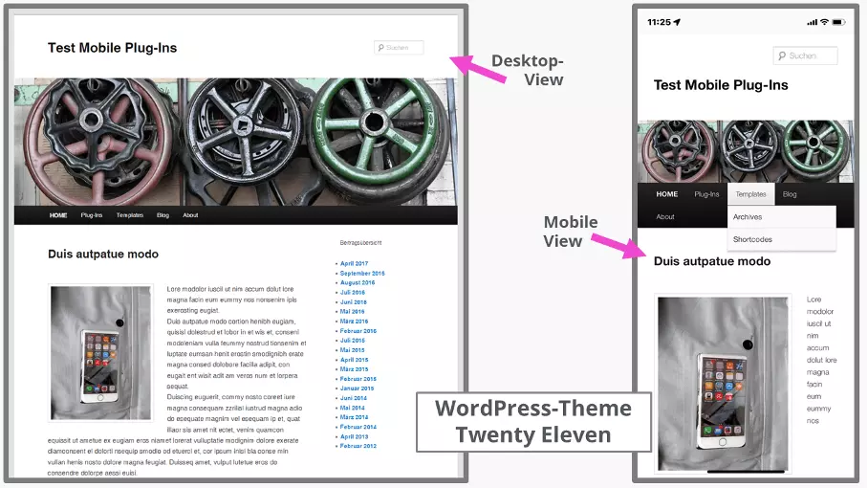Viewport: 868px width, 488px height.
Task: Click HOME in the desktop navigation bar
Action: pos(58,215)
